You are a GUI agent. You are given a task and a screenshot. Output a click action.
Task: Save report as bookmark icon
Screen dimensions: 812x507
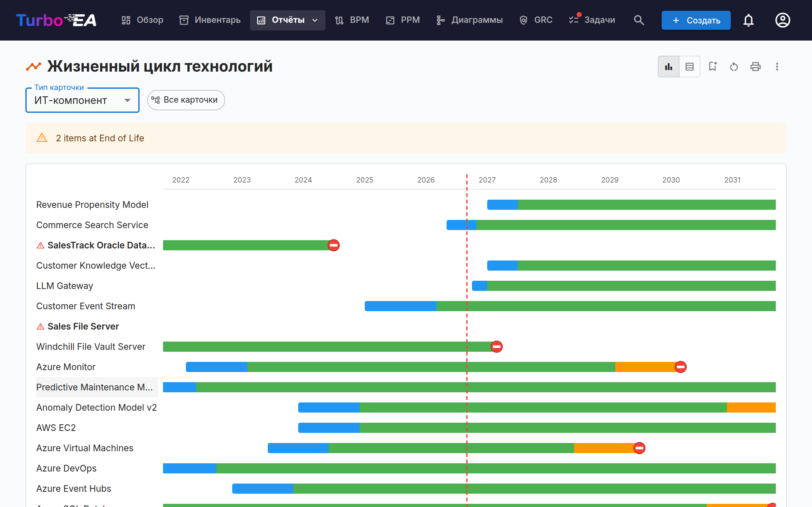tap(712, 67)
